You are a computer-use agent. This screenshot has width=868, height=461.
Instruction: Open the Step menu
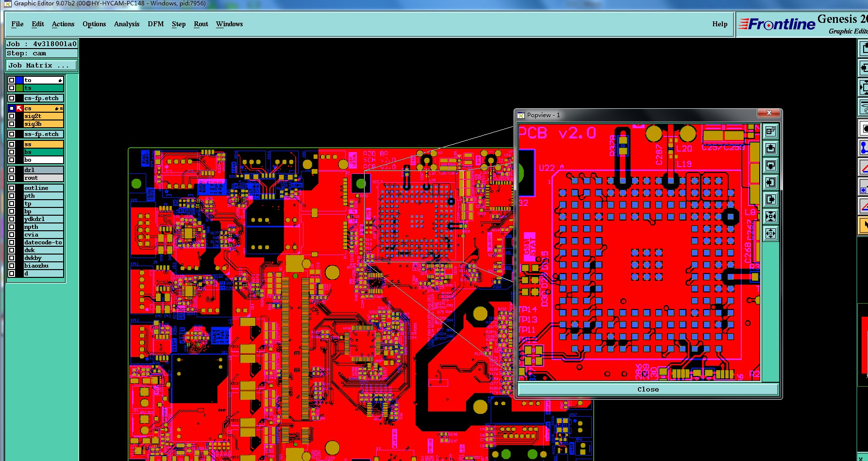point(179,24)
